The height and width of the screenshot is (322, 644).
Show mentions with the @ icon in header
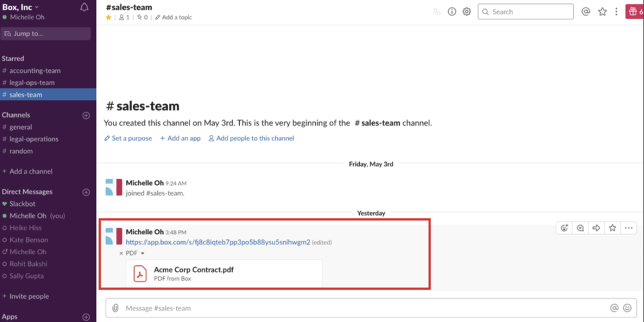(585, 12)
